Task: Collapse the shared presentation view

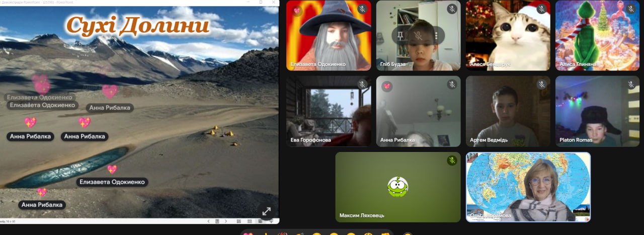Action: tap(266, 211)
